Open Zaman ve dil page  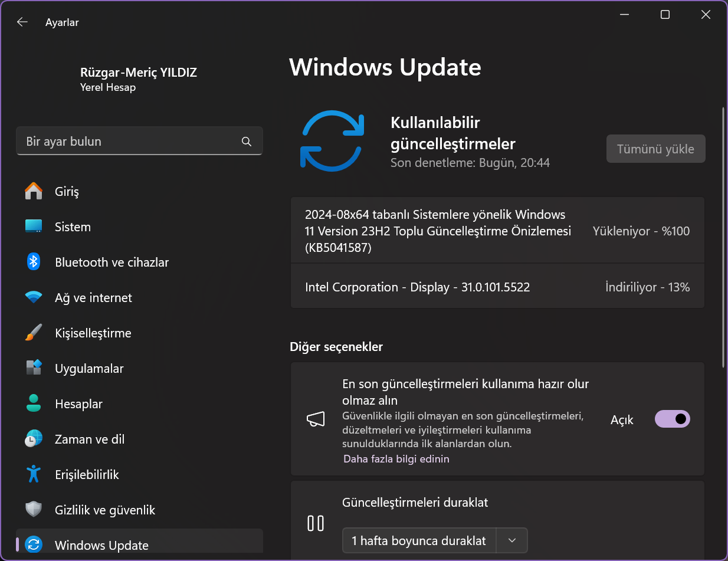point(139,439)
